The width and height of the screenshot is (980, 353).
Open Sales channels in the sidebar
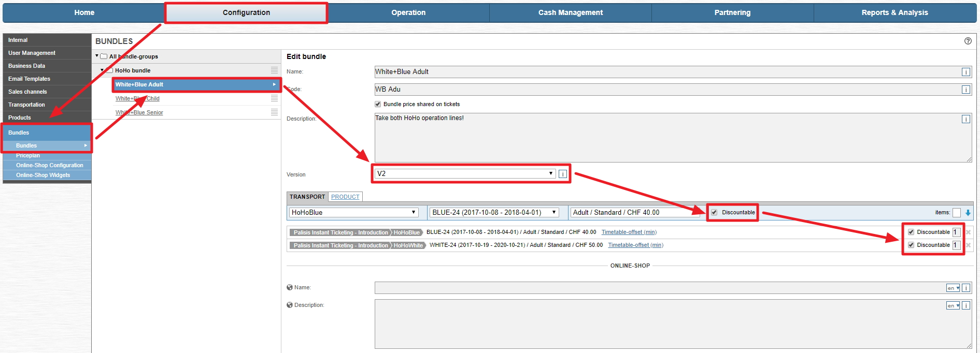pos(47,92)
